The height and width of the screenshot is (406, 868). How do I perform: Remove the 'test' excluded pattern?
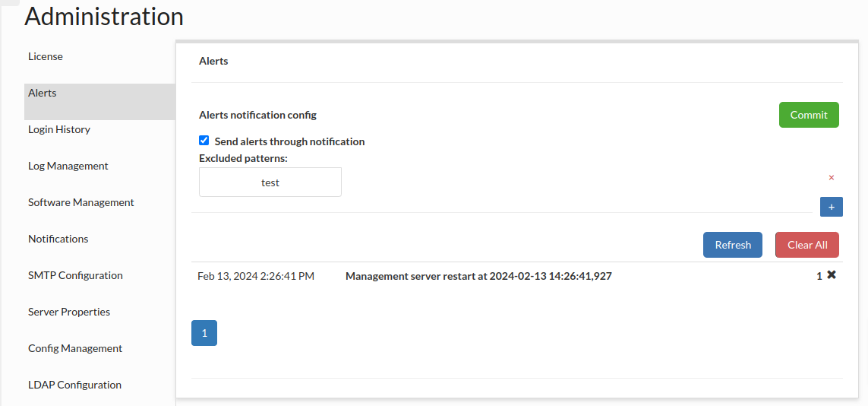coord(831,178)
